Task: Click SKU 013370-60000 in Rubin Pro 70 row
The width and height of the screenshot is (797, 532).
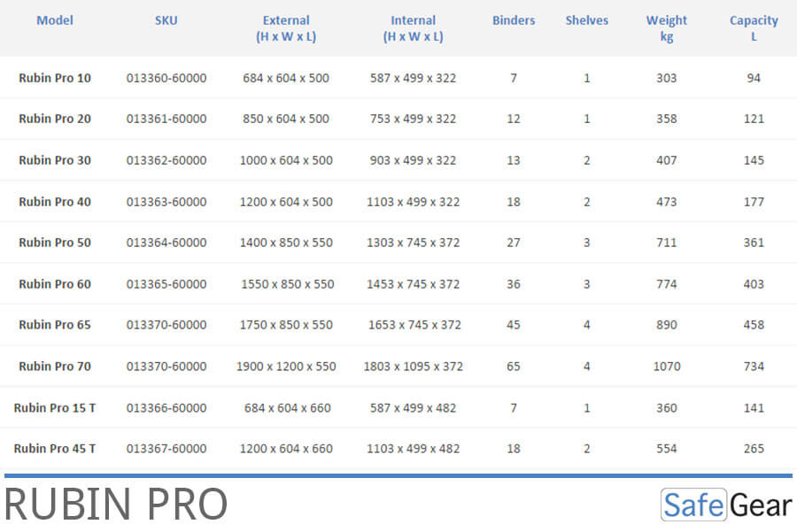Action: (x=166, y=366)
